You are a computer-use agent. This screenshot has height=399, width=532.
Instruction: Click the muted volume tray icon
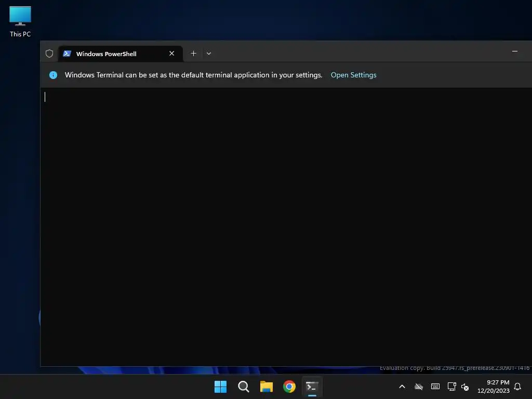[x=465, y=387]
